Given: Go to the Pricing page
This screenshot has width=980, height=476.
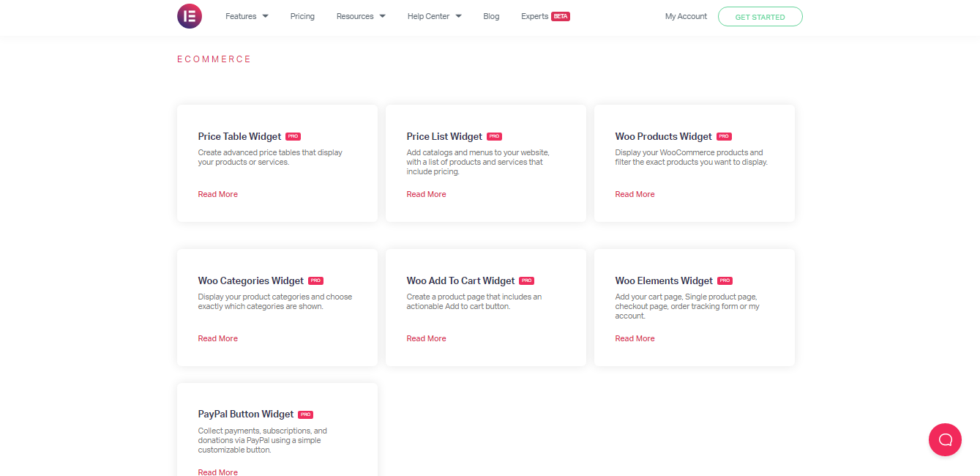Looking at the screenshot, I should [x=302, y=16].
